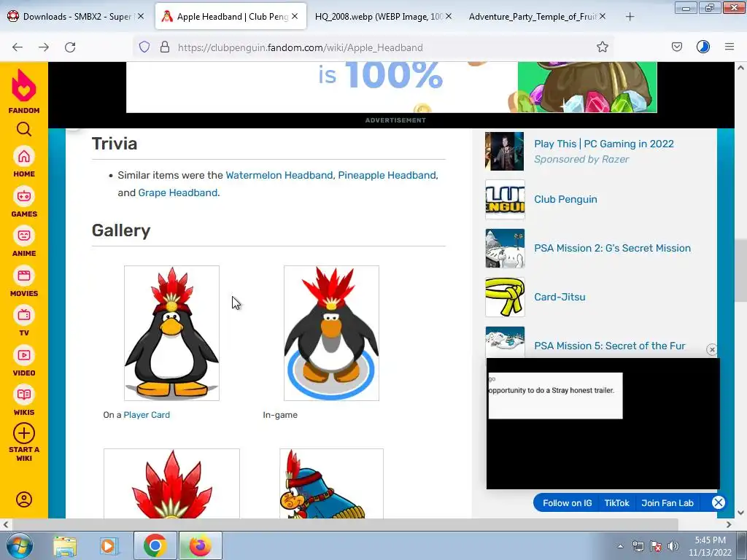This screenshot has width=747, height=560.
Task: Click the Fandom logo in sidebar
Action: (x=24, y=91)
